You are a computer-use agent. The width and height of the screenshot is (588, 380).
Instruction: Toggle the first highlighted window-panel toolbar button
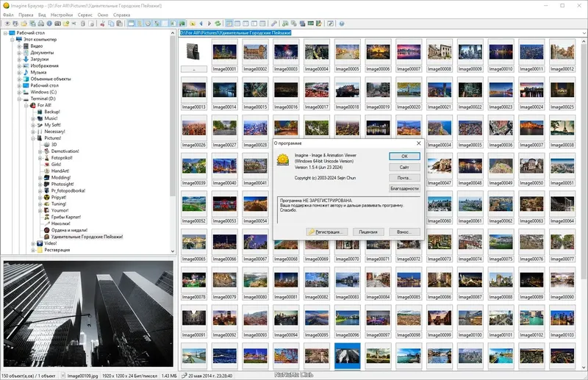(x=132, y=24)
